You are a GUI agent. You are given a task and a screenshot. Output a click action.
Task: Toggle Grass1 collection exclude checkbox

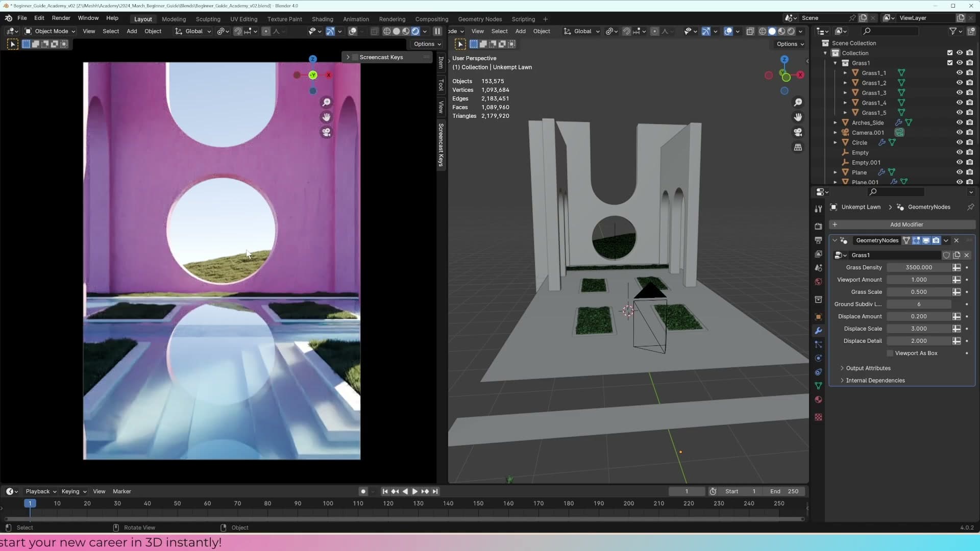point(949,63)
